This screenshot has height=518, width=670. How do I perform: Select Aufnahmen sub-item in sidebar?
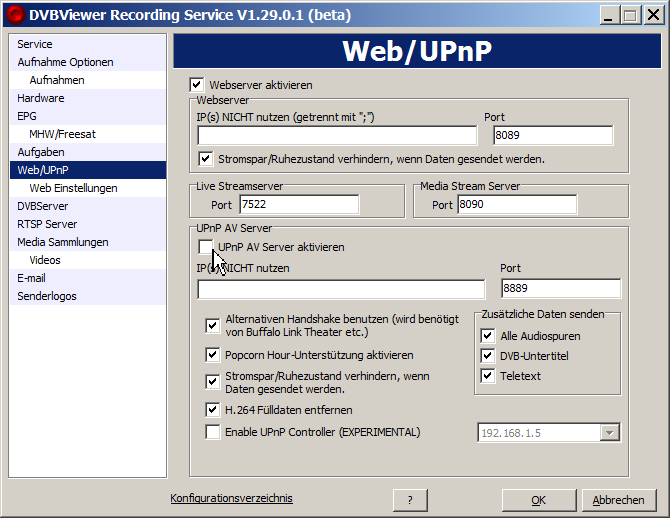[88, 80]
